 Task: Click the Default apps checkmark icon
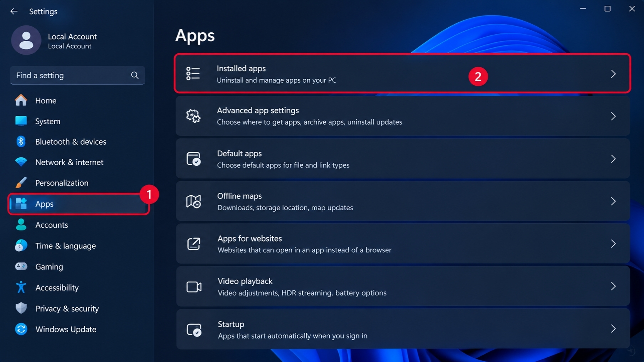click(194, 158)
